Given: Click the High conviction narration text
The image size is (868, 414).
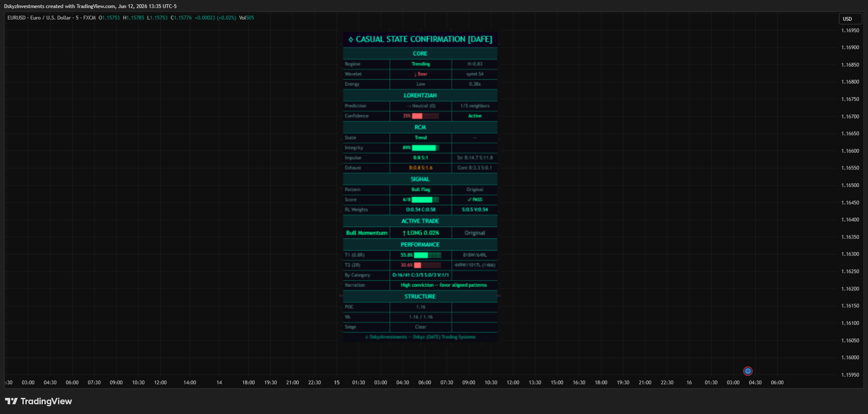Looking at the screenshot, I should [x=444, y=285].
